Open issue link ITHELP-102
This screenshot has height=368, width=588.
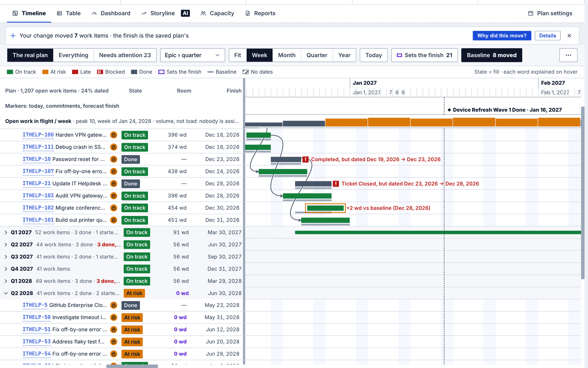point(38,208)
